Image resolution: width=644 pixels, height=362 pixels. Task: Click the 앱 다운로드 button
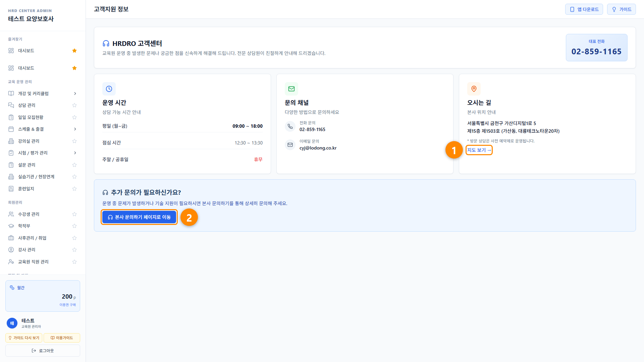pyautogui.click(x=584, y=9)
